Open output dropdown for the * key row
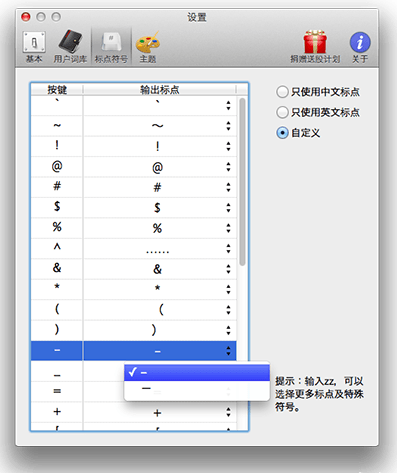The height and width of the screenshot is (473, 397). coord(228,289)
